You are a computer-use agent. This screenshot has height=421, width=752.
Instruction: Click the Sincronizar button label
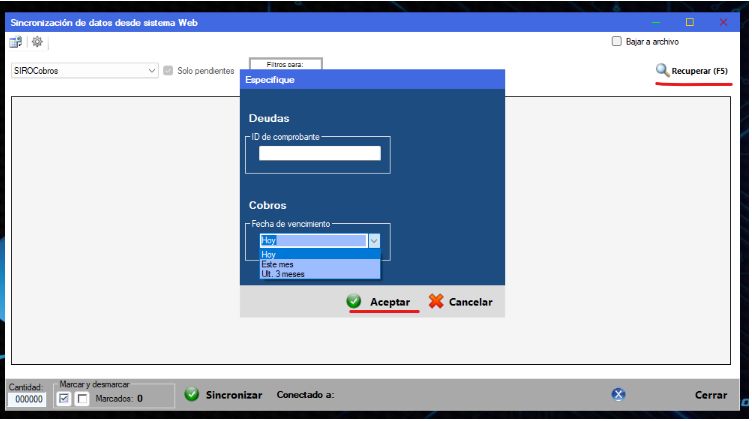(x=234, y=395)
